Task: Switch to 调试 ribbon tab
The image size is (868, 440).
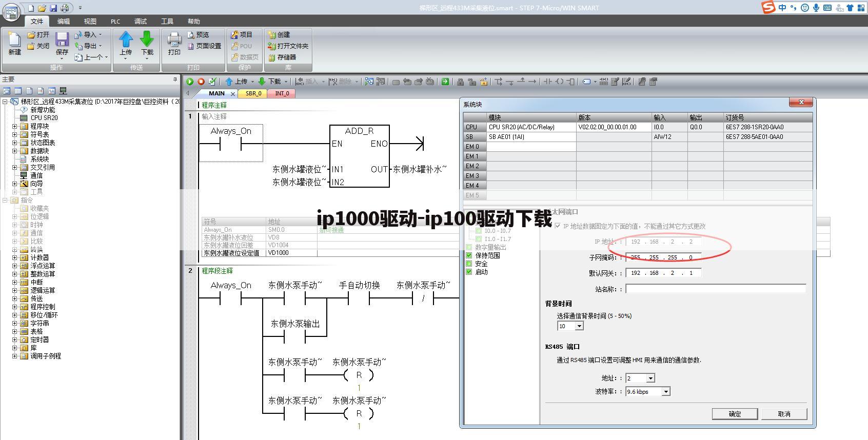Action: pos(141,22)
